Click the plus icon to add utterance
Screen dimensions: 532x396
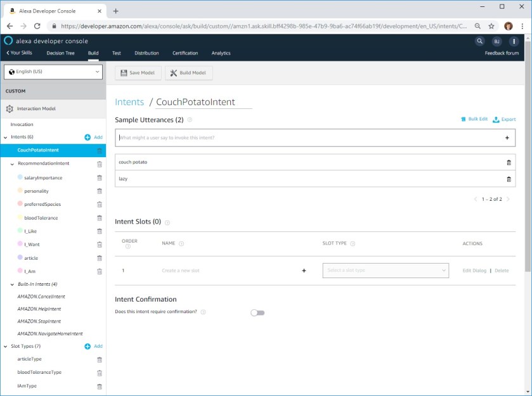tap(507, 137)
